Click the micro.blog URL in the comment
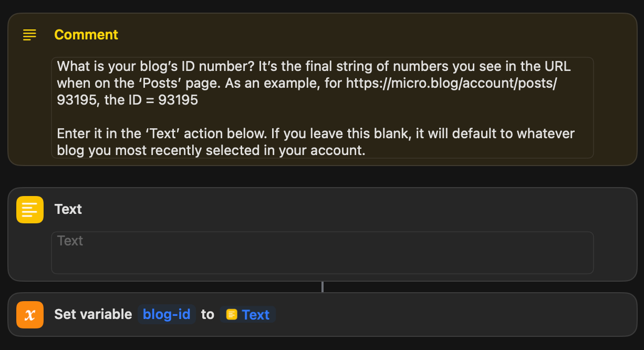This screenshot has height=350, width=644. (x=450, y=83)
